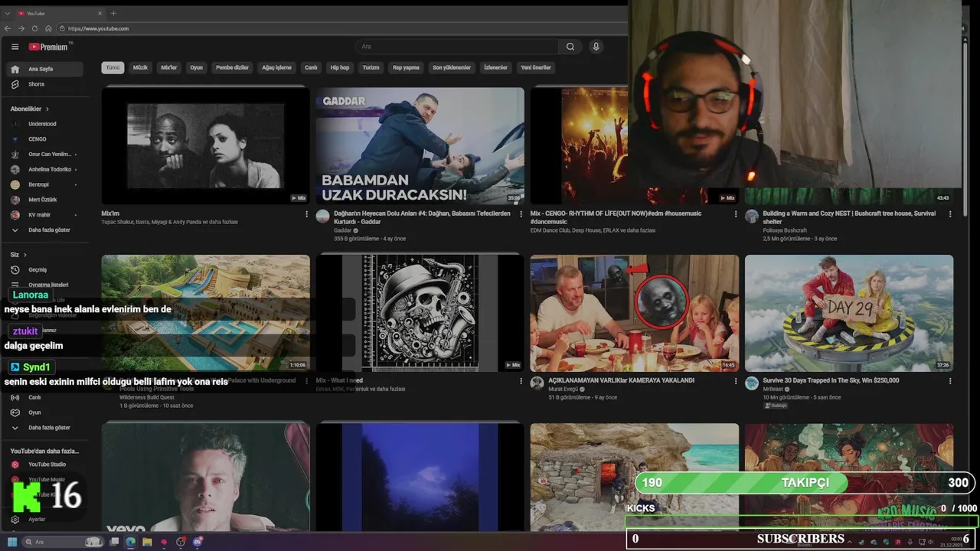Open options for Building a Warm NEST video
Screen dimensions: 980x551
[x=950, y=214]
